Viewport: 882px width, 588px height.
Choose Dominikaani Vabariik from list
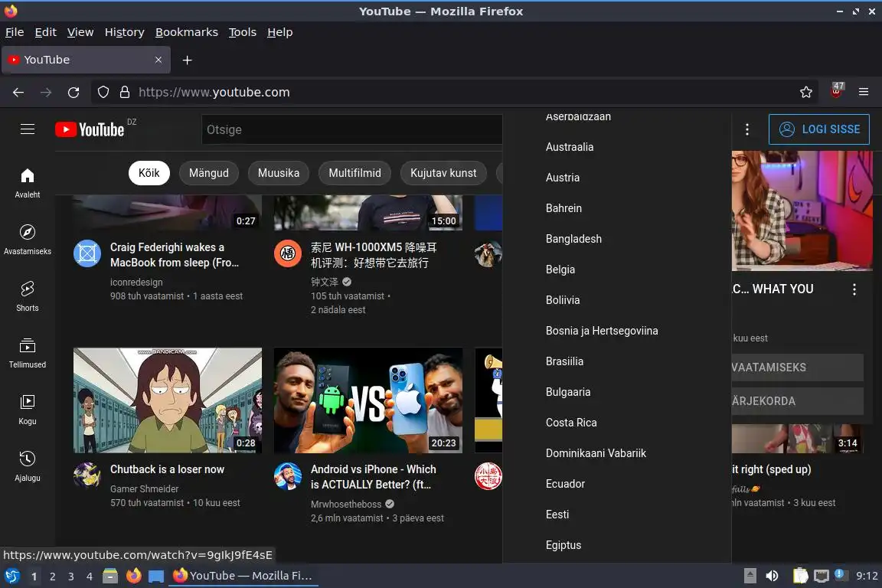[617, 453]
